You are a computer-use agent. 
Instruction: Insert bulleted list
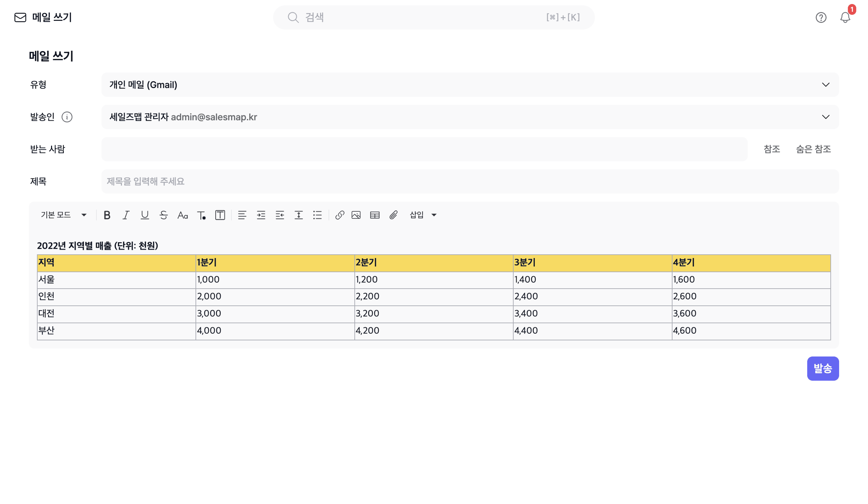click(x=317, y=215)
